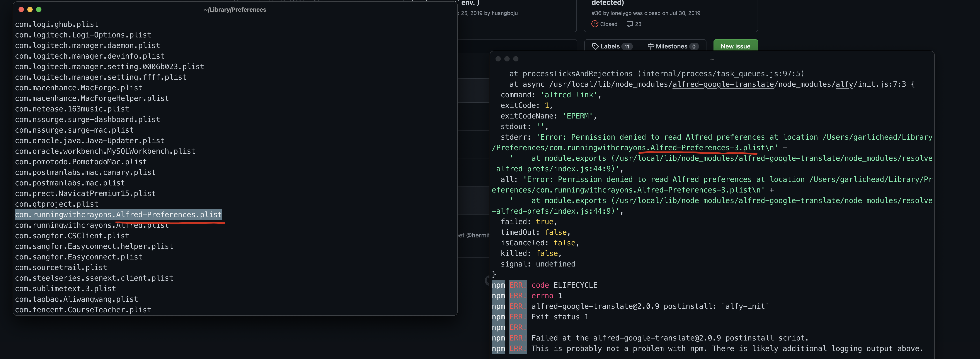
Task: Click com.postmanlabs.mac.plist entry
Action: coord(70,183)
